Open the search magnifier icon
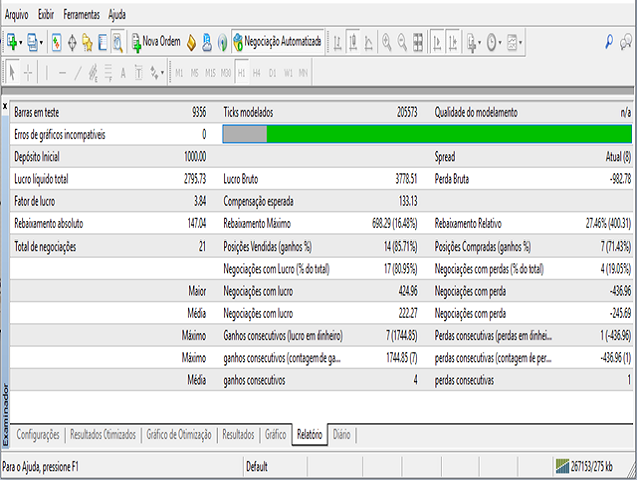 [x=610, y=42]
